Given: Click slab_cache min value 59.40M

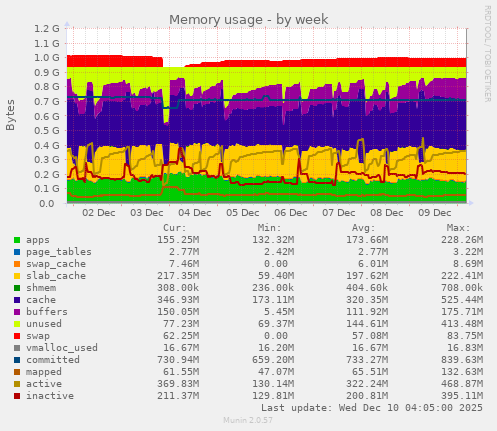Looking at the screenshot, I should point(276,276).
